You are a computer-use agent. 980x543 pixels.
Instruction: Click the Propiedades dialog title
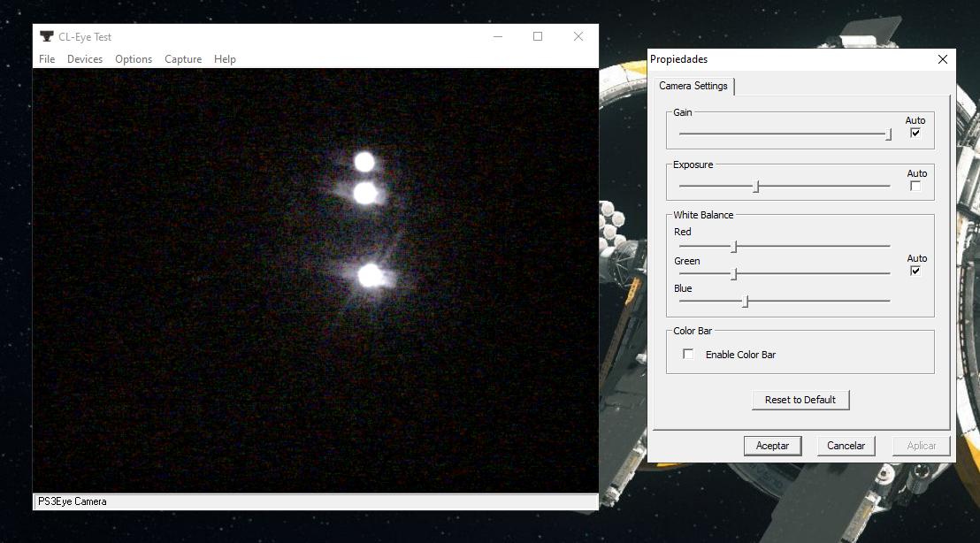(678, 59)
